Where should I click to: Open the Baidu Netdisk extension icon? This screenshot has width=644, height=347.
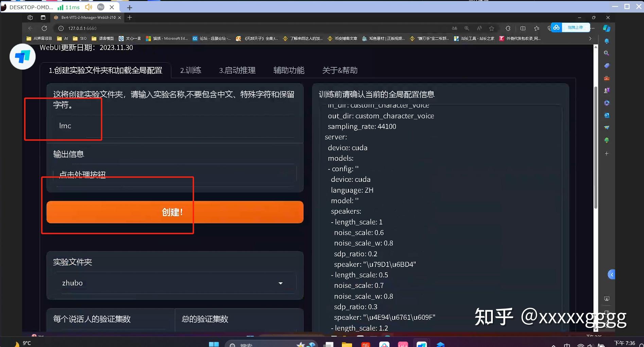[x=556, y=28]
